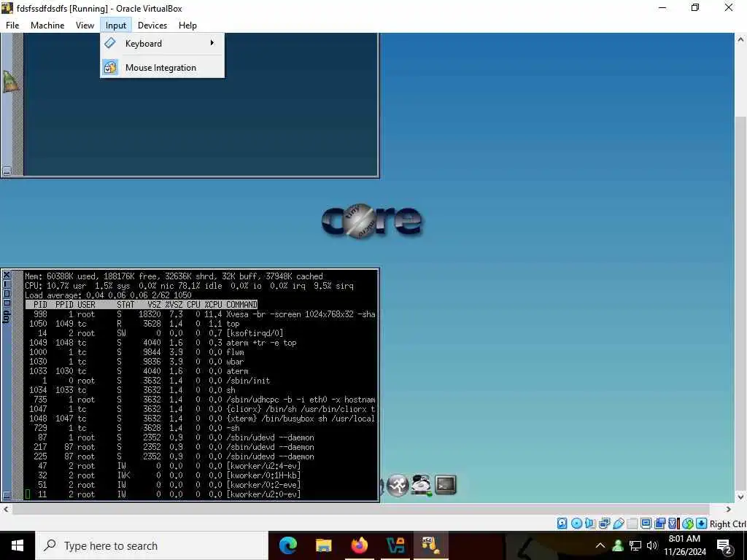
Task: Select the wbar process row
Action: (201, 362)
